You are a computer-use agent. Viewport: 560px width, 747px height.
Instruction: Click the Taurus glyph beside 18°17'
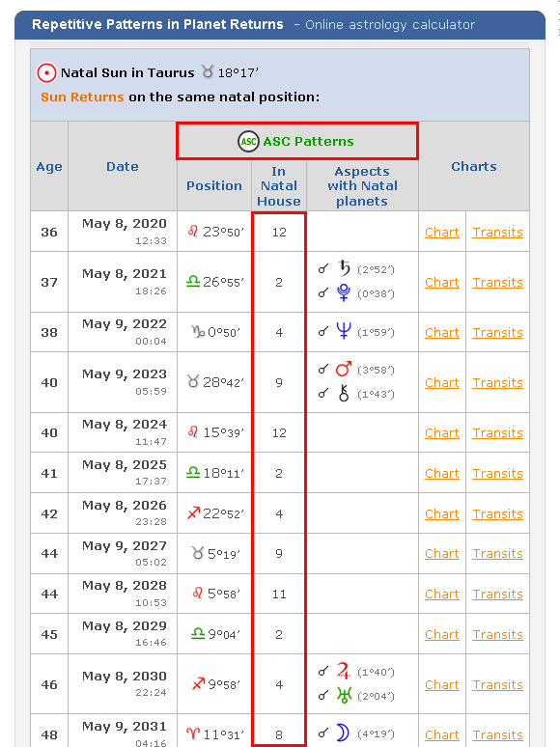tap(207, 72)
